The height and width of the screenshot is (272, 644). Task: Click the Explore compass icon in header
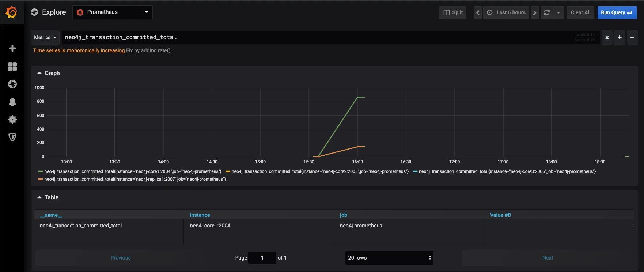click(x=34, y=12)
